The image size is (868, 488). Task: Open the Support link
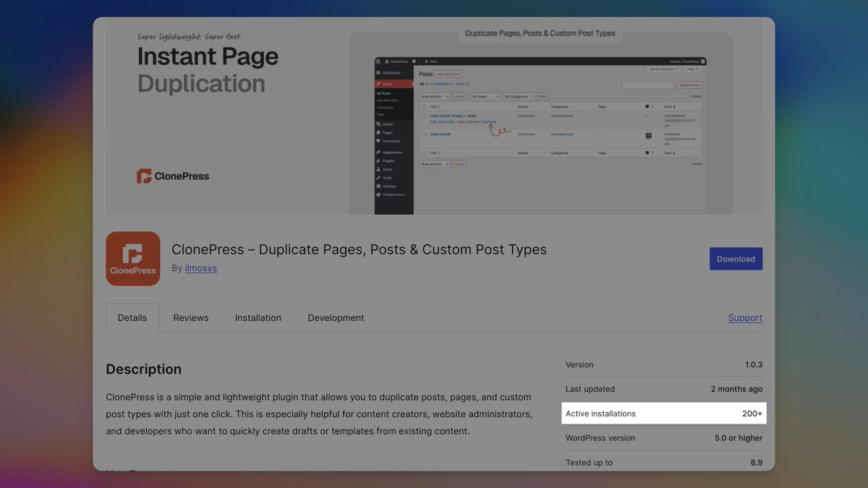point(745,318)
